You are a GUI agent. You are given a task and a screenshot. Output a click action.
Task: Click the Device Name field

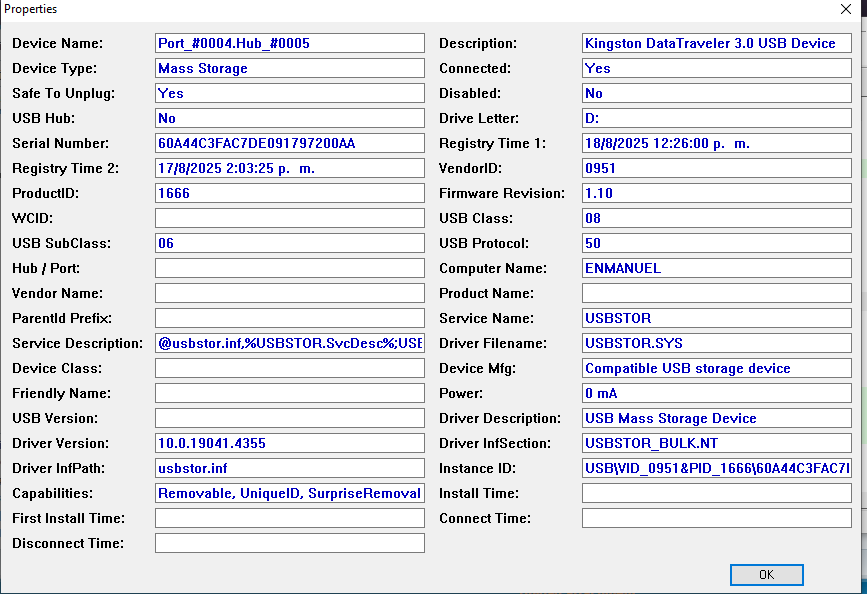[290, 43]
